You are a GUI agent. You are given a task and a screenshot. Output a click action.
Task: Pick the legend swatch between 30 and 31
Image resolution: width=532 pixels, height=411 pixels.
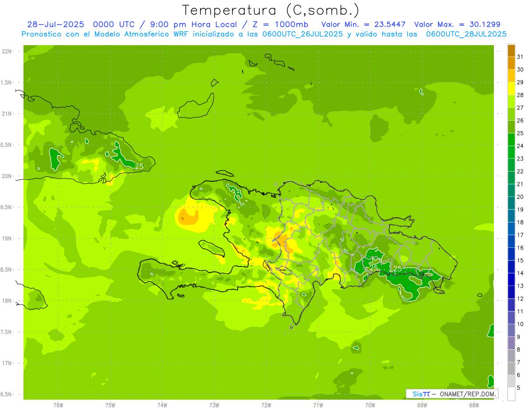tap(511, 63)
